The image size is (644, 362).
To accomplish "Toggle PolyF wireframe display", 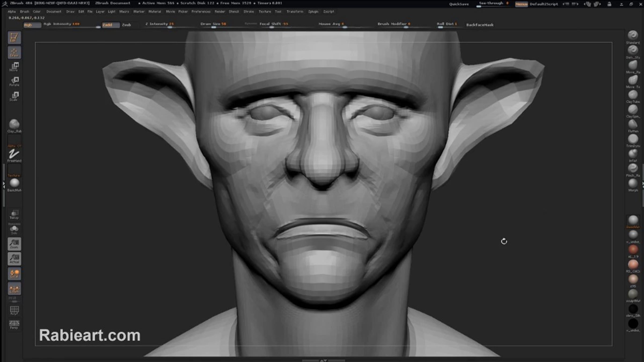I will point(14,310).
